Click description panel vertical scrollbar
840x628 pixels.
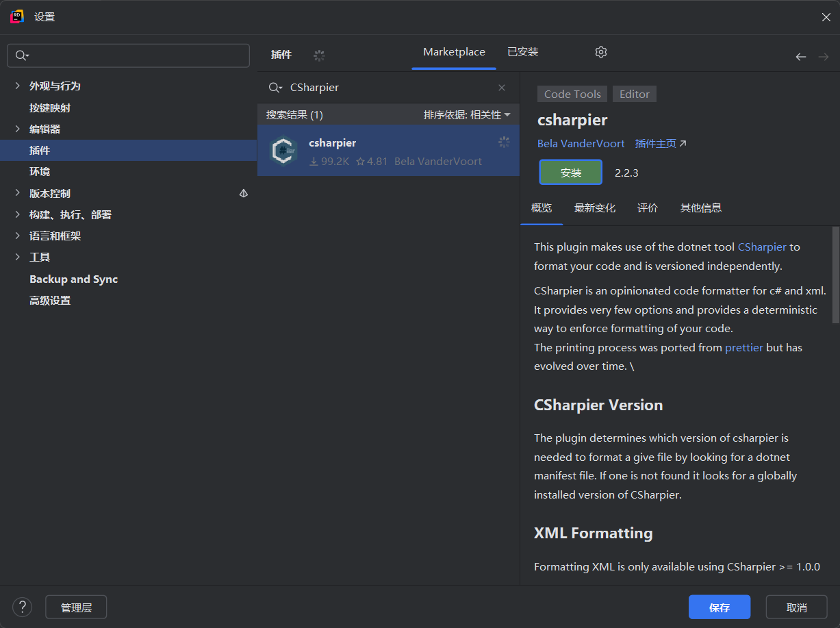835,275
